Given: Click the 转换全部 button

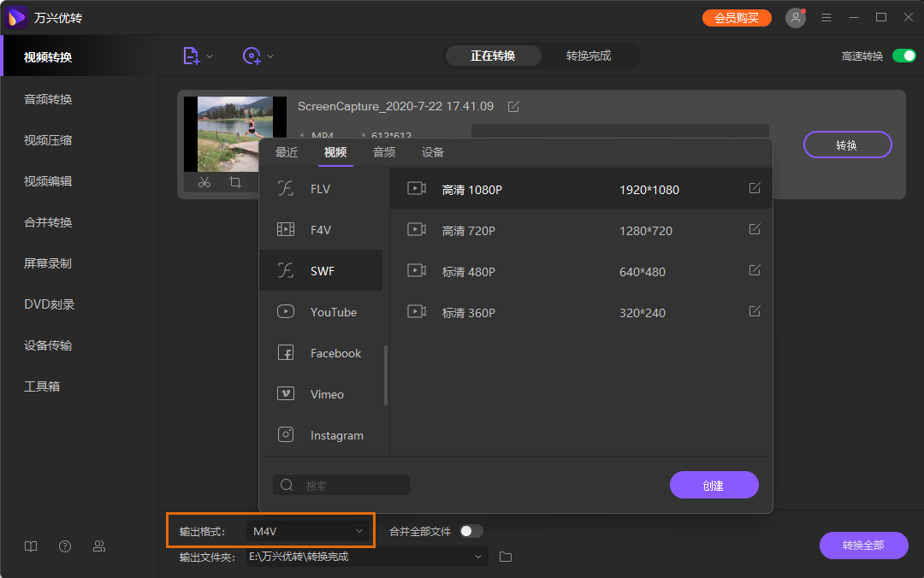Looking at the screenshot, I should 863,546.
